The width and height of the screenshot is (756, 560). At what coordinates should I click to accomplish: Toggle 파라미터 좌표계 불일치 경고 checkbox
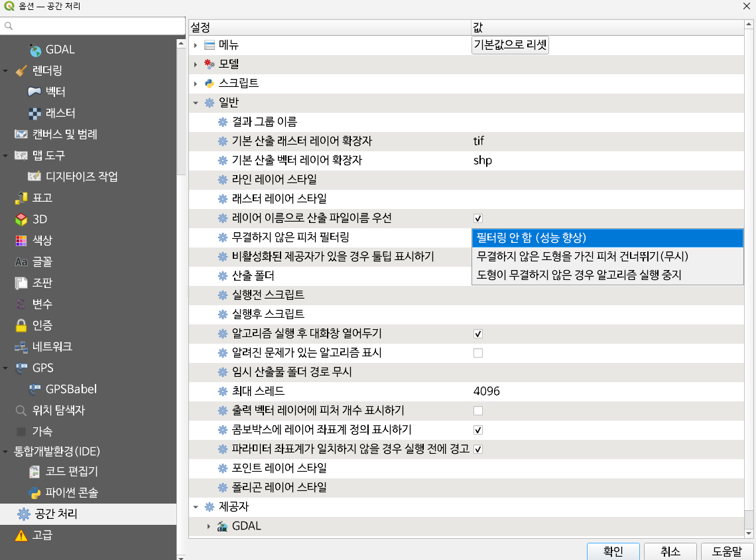tap(477, 450)
